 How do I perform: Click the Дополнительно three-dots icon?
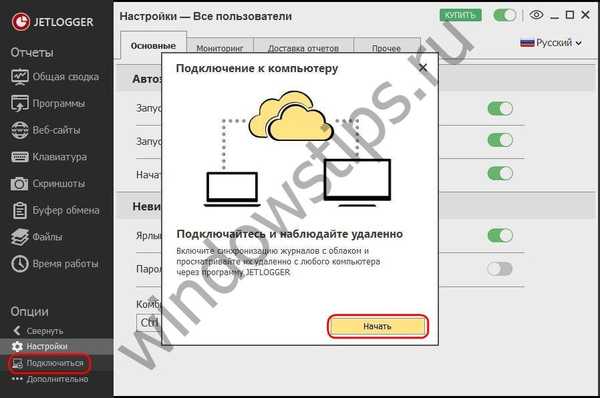coord(17,379)
